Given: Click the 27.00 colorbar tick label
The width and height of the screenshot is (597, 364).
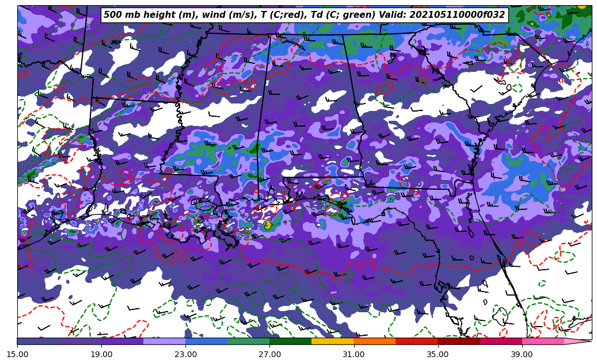Looking at the screenshot, I should (x=269, y=354).
